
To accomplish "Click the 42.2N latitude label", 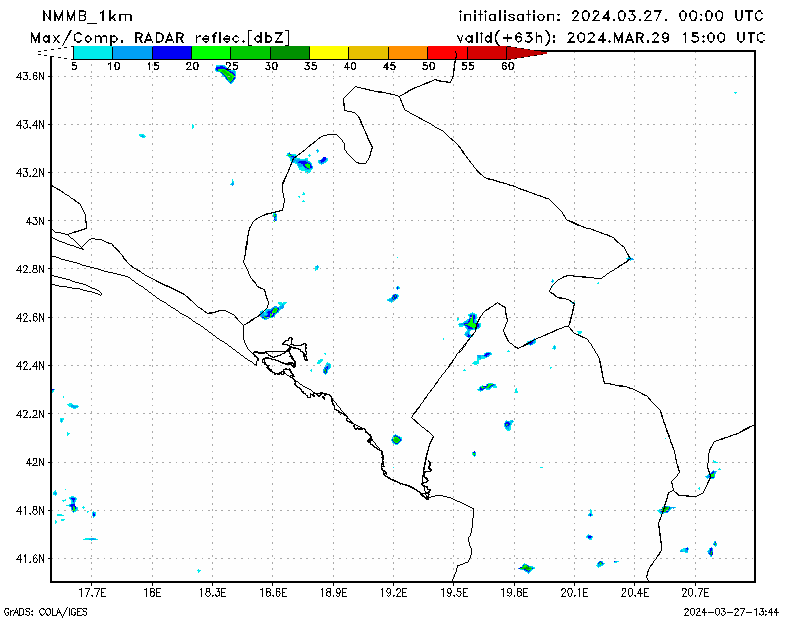I will (30, 414).
